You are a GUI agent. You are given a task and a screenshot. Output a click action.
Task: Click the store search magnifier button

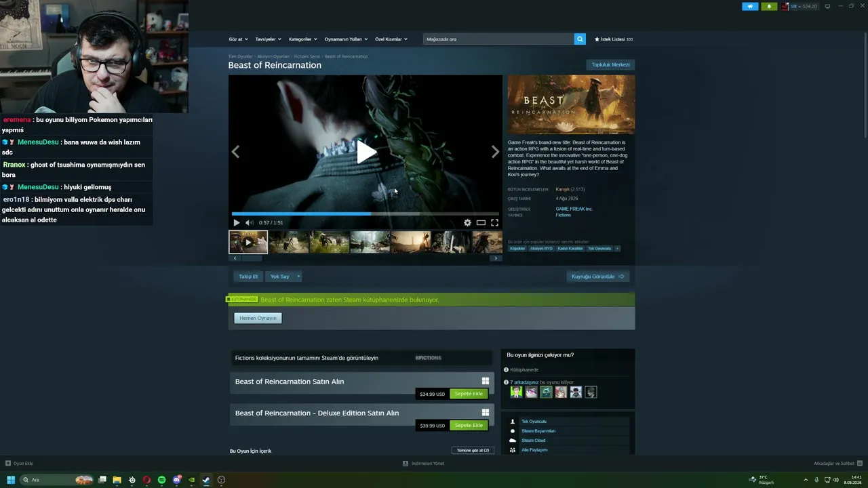coord(580,39)
